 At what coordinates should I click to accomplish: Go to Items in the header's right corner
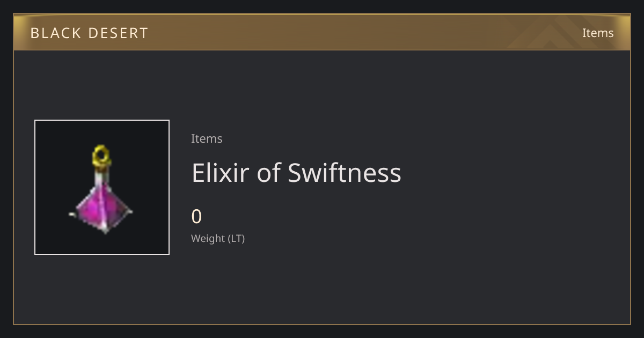coord(598,33)
